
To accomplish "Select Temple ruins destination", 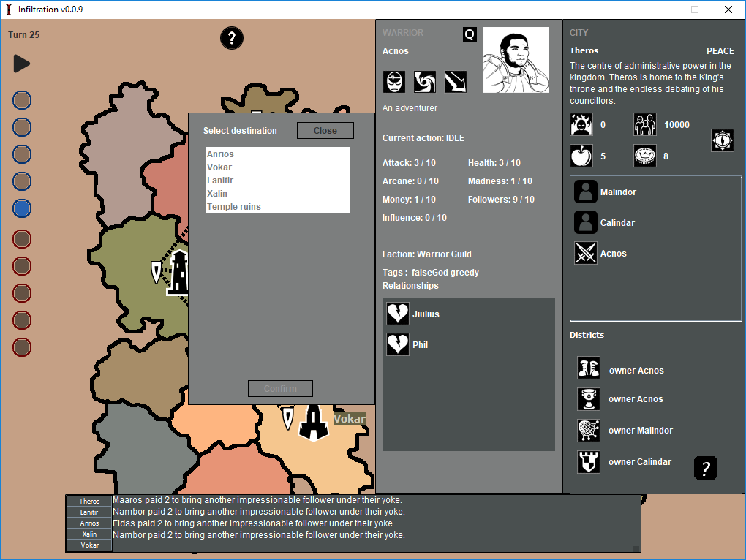I will [278, 207].
